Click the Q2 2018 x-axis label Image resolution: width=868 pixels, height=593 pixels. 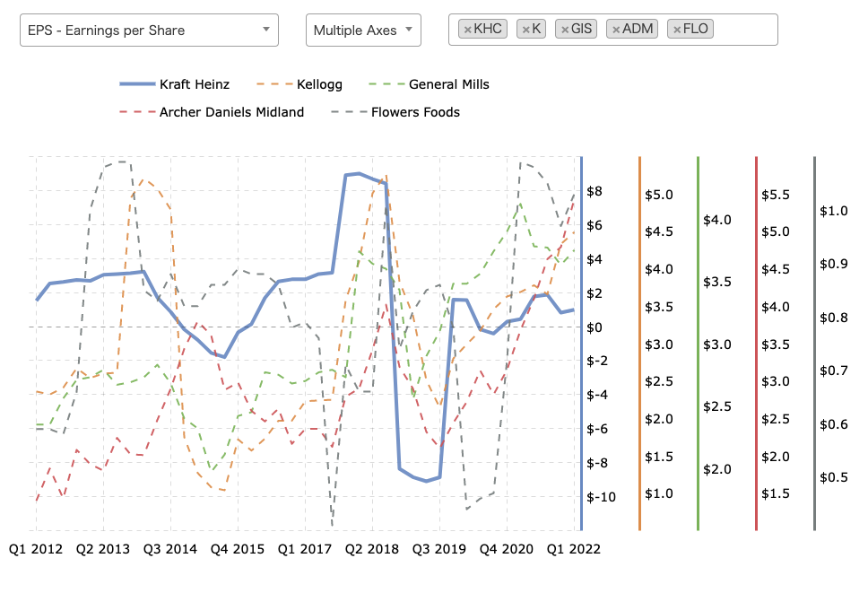tap(372, 549)
